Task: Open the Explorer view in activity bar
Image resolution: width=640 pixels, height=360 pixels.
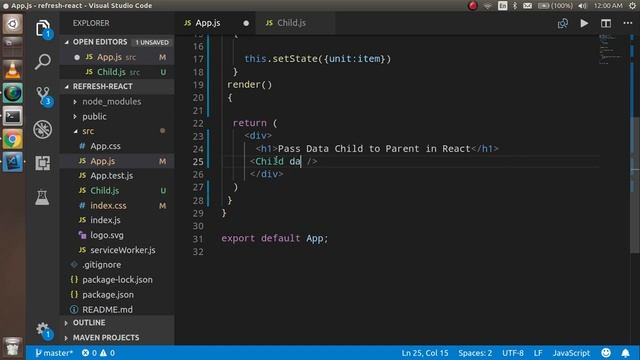Action: pos(43,29)
